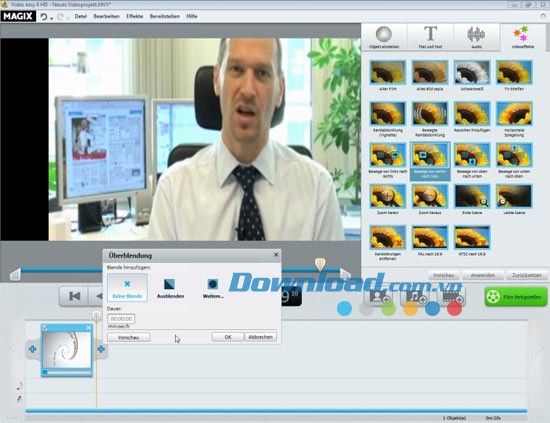Click the timeline playhead marker
The width and height of the screenshot is (550, 423).
[x=96, y=316]
